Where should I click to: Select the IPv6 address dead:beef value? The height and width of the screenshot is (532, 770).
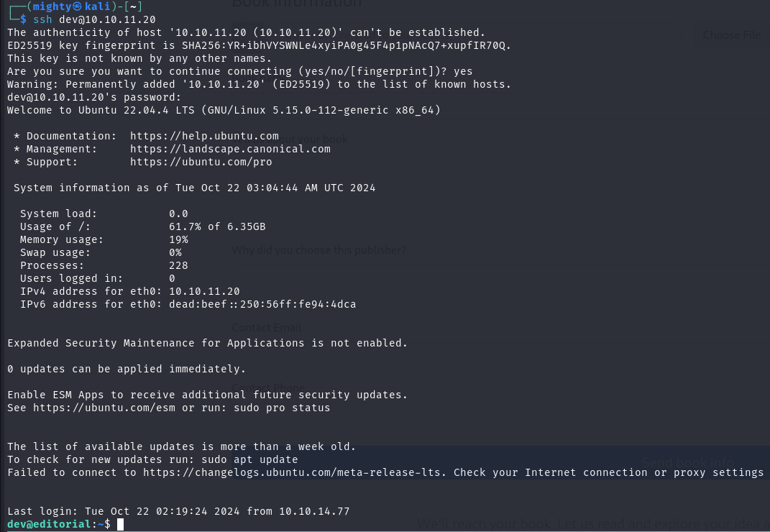pyautogui.click(x=262, y=304)
